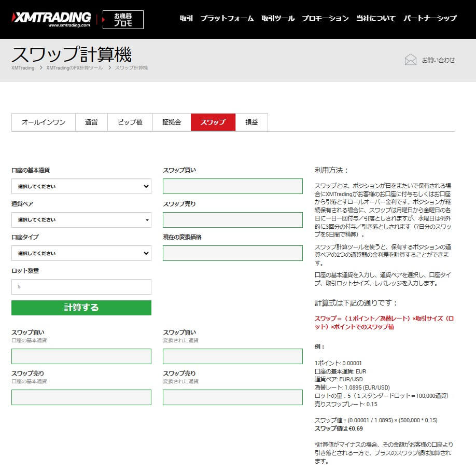
Task: Open the 損益 calculator tab
Action: [252, 122]
